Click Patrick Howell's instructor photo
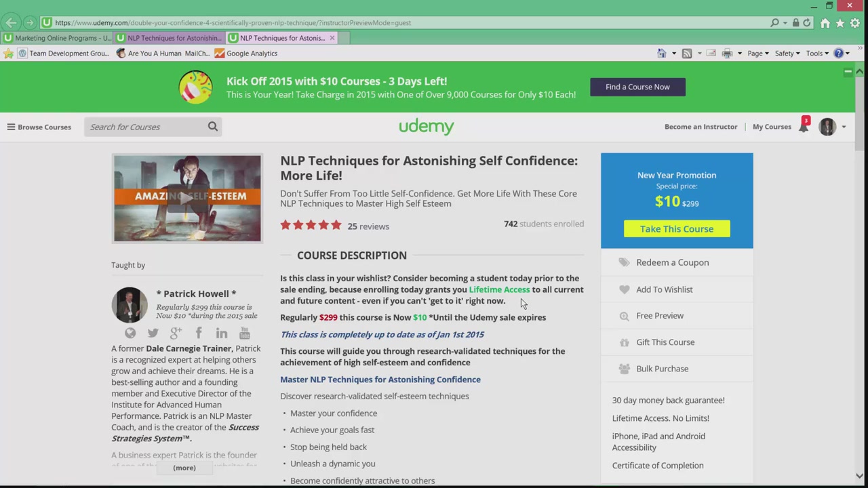This screenshot has width=868, height=488. [130, 305]
